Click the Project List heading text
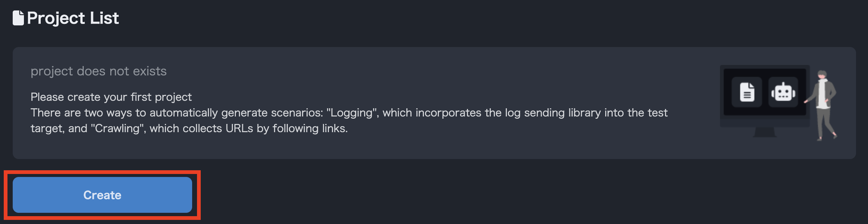The height and width of the screenshot is (224, 868). tap(73, 18)
